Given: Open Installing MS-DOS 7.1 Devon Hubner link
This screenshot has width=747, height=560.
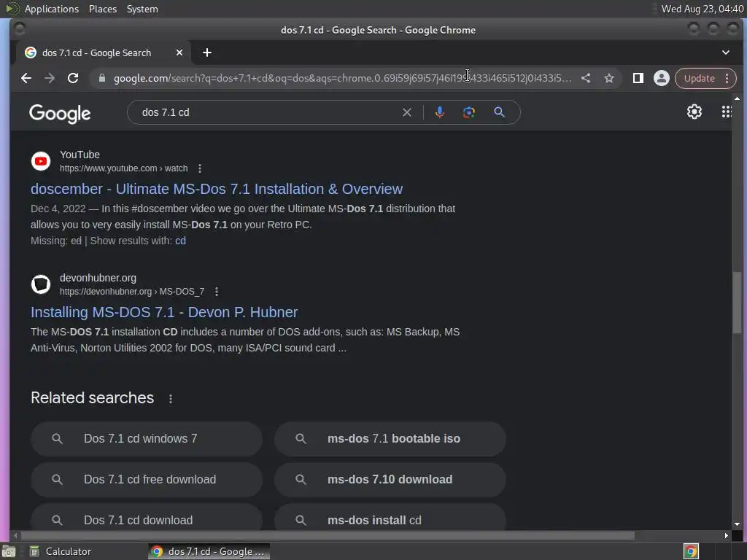Looking at the screenshot, I should [164, 312].
